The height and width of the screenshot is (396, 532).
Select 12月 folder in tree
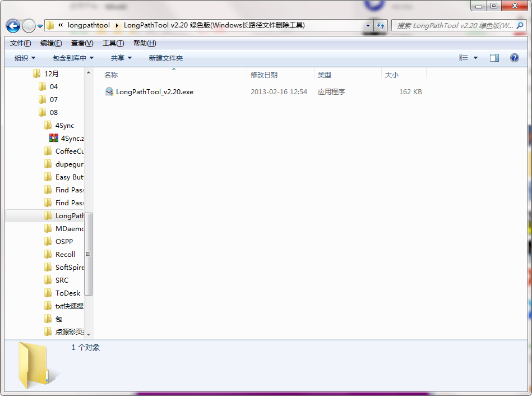51,73
